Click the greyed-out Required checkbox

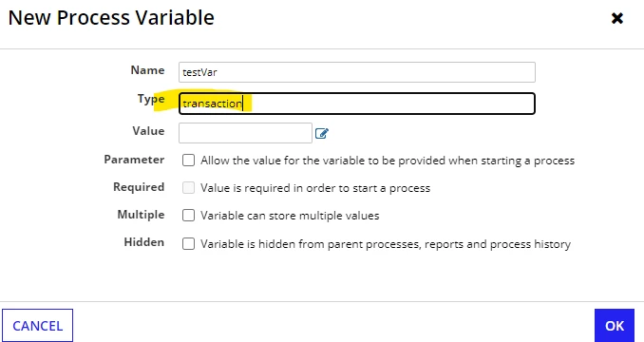point(188,188)
